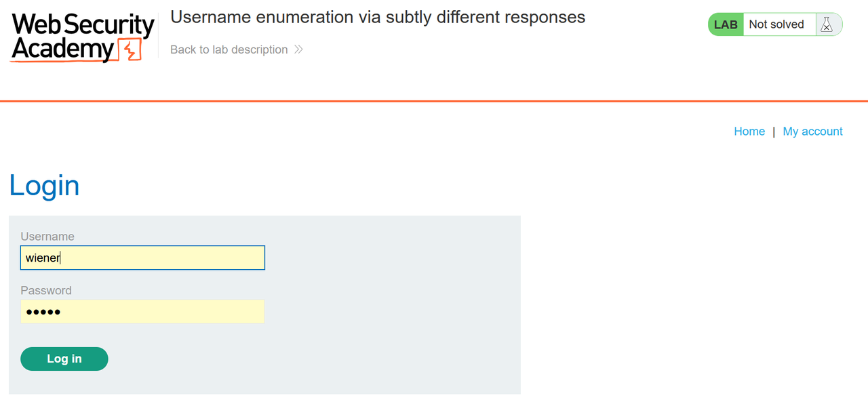Open the lab description page
The height and width of the screenshot is (402, 868).
pyautogui.click(x=227, y=49)
